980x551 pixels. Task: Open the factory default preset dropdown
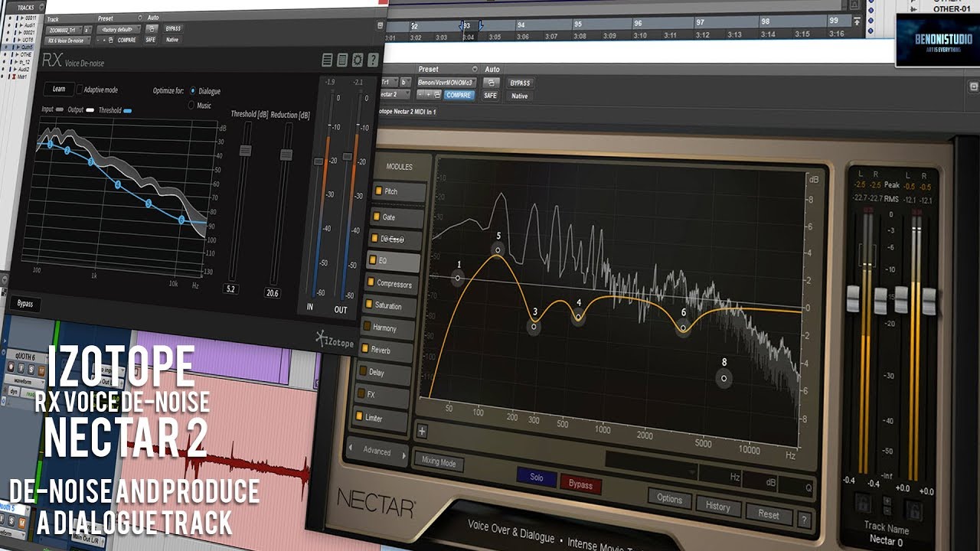tap(119, 28)
